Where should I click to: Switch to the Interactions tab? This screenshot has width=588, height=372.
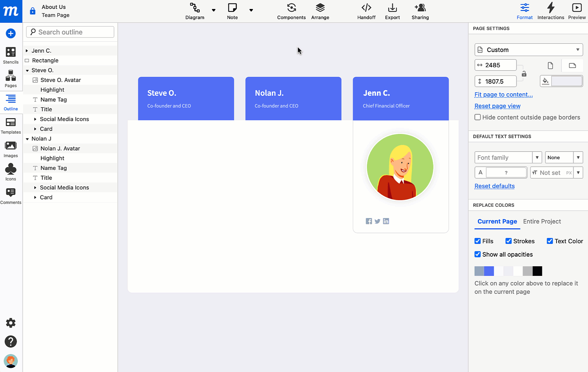click(550, 10)
